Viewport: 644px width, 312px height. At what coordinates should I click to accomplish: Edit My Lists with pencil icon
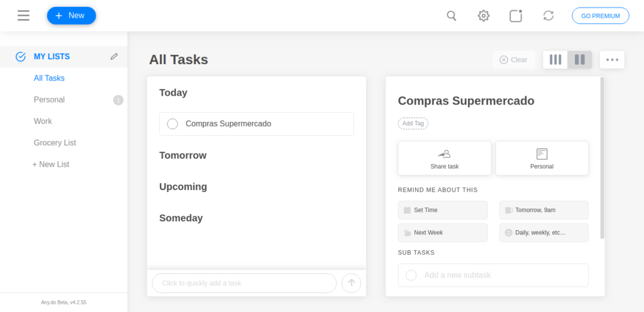pyautogui.click(x=114, y=57)
